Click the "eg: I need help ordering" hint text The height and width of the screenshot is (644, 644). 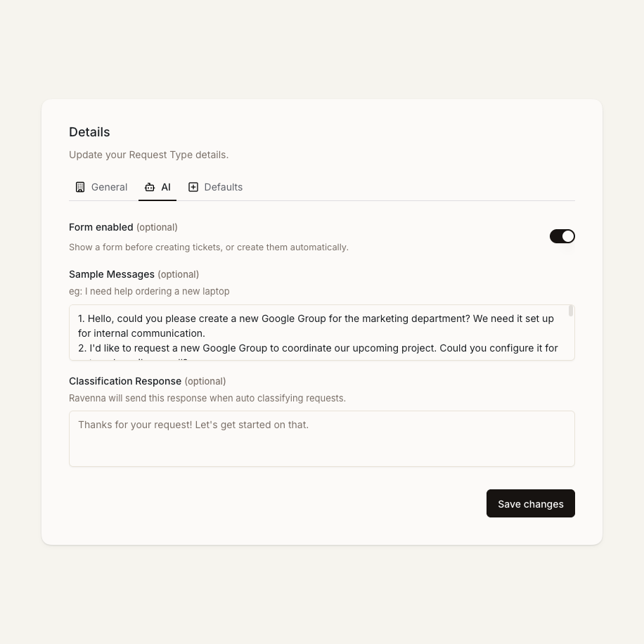point(149,291)
